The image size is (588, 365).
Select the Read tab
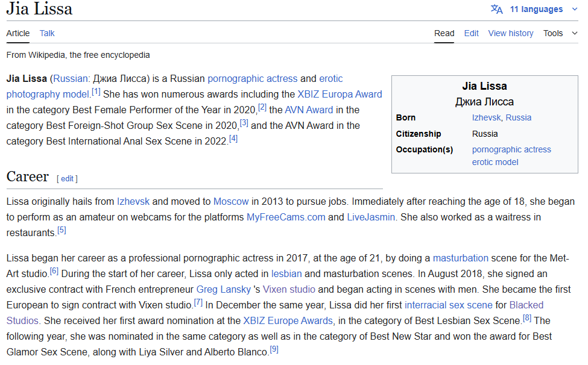[444, 33]
